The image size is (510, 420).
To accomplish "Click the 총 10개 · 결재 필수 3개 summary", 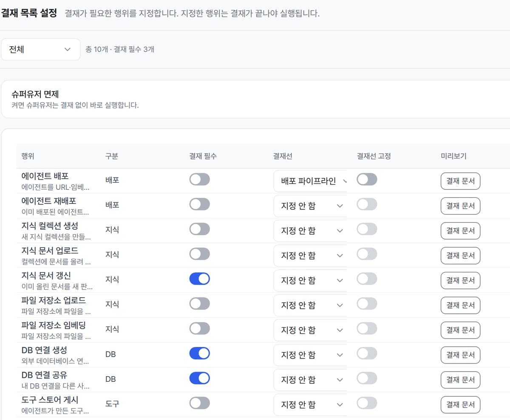I will (x=120, y=49).
